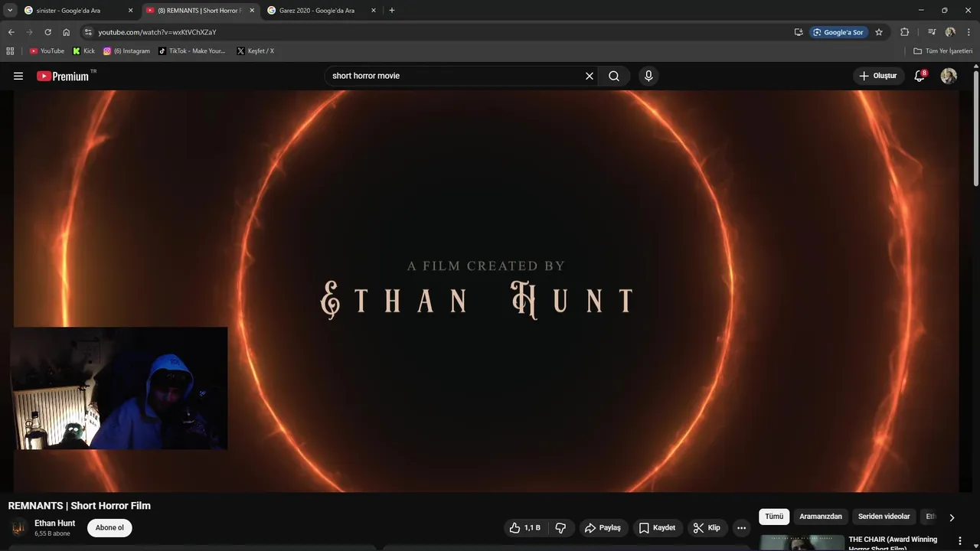Reload the page
The image size is (980, 551).
[x=47, y=32]
